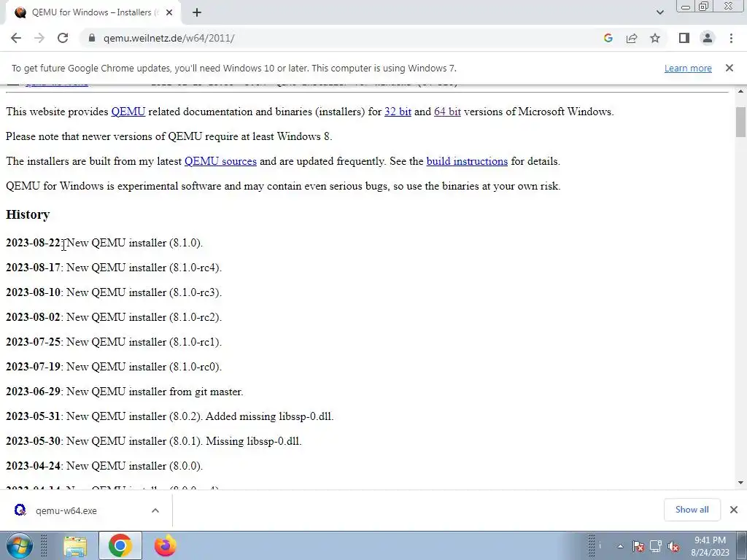Launch Firefox from the taskbar
The image size is (747, 560).
[165, 545]
